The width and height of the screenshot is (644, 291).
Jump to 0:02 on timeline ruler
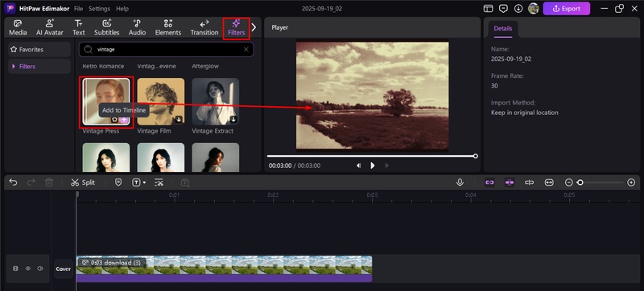pos(273,195)
